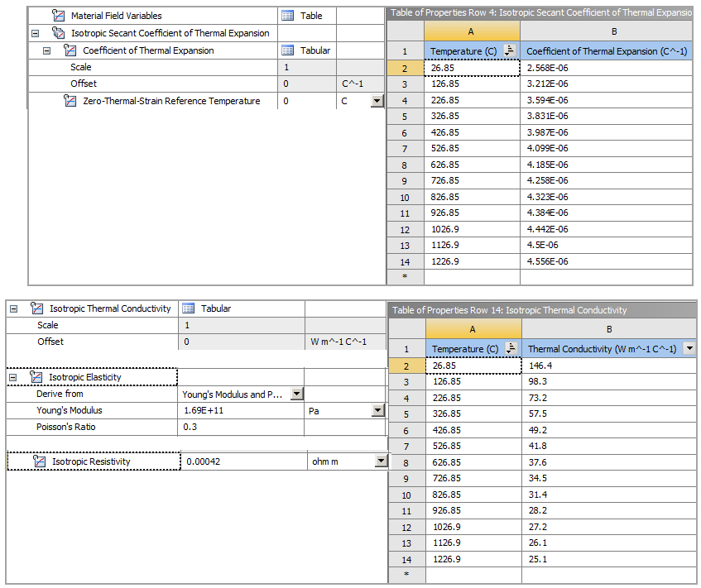701x588 pixels.
Task: Click the filter icon in the Temperature header
Action: 511,50
